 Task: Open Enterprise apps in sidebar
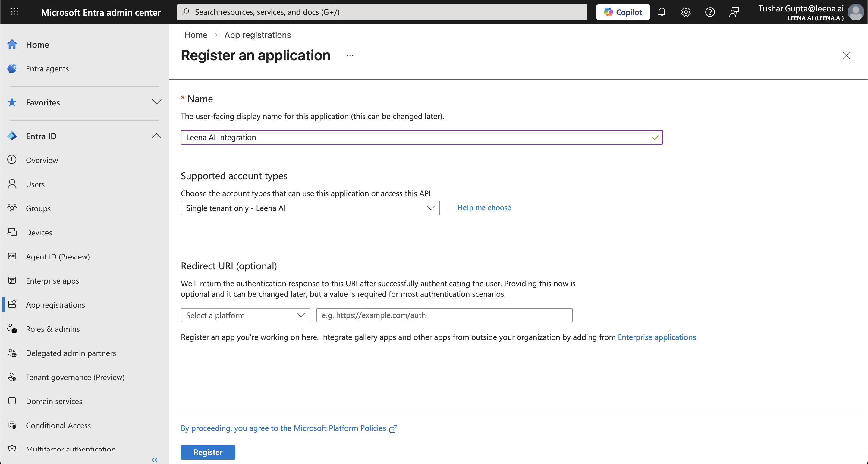tap(52, 281)
